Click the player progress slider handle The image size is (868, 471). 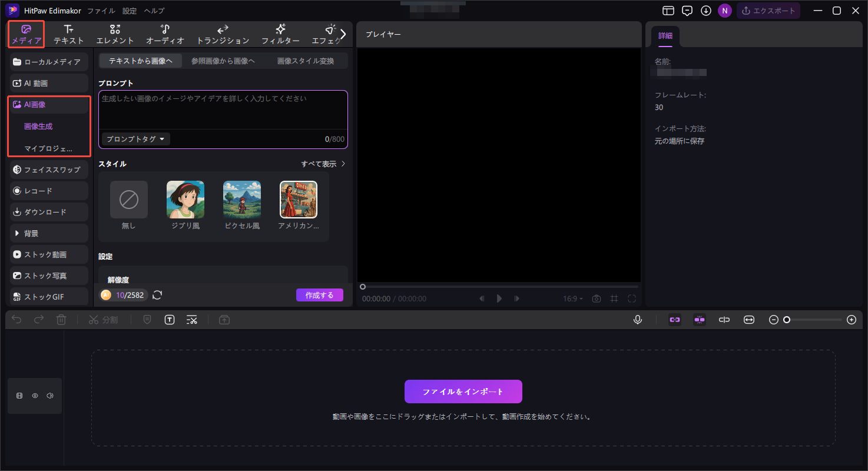tap(363, 287)
